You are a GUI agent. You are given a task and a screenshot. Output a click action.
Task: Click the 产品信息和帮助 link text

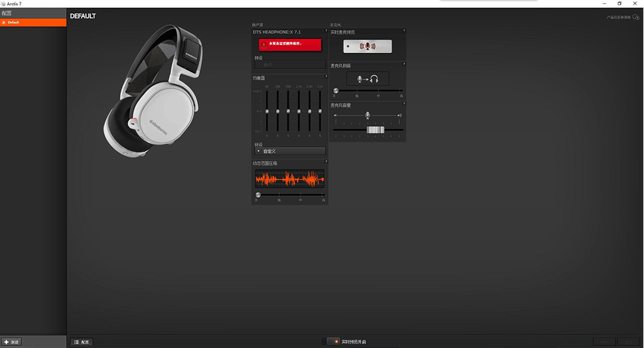[619, 17]
